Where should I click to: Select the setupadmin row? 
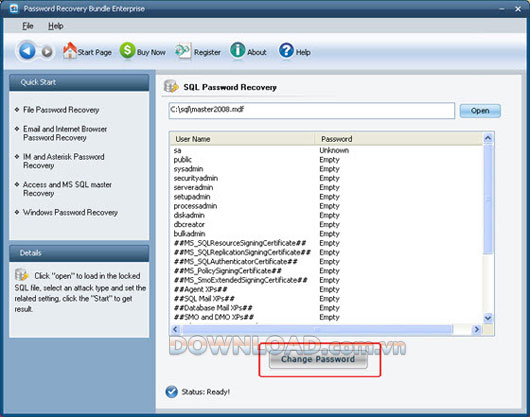(326, 197)
